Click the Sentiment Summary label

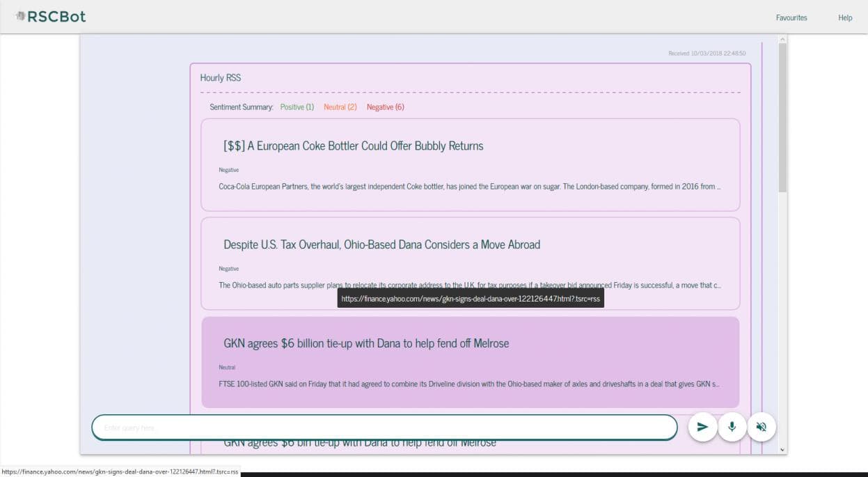[242, 107]
